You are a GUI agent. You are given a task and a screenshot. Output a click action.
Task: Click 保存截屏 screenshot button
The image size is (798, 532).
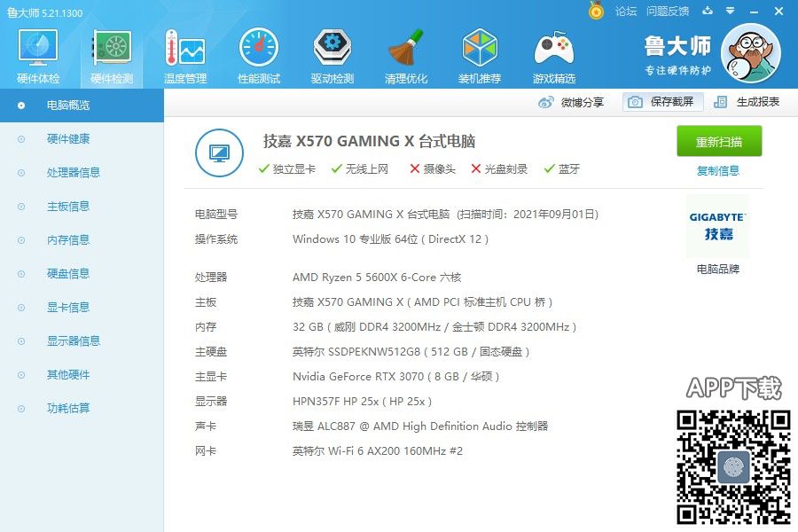(x=662, y=102)
